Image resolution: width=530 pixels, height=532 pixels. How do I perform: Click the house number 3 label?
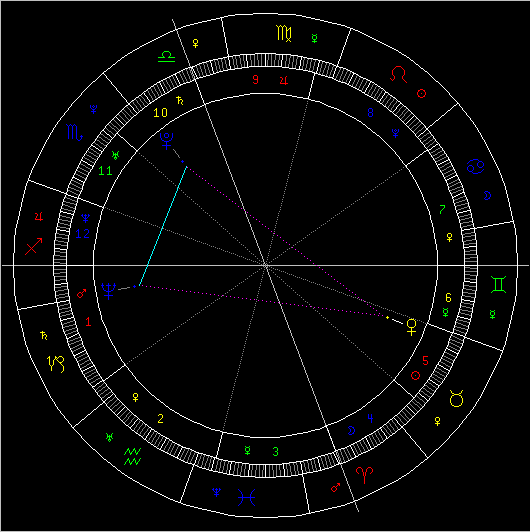[x=276, y=451]
